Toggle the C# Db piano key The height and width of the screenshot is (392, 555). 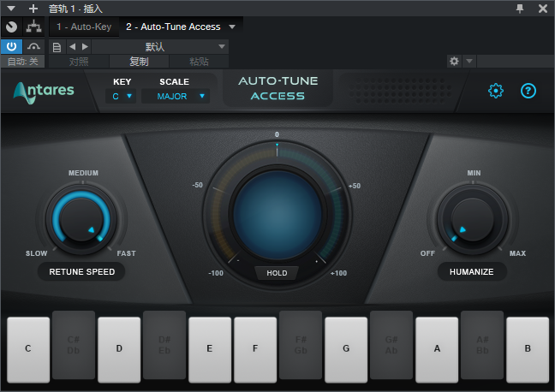[x=74, y=345]
